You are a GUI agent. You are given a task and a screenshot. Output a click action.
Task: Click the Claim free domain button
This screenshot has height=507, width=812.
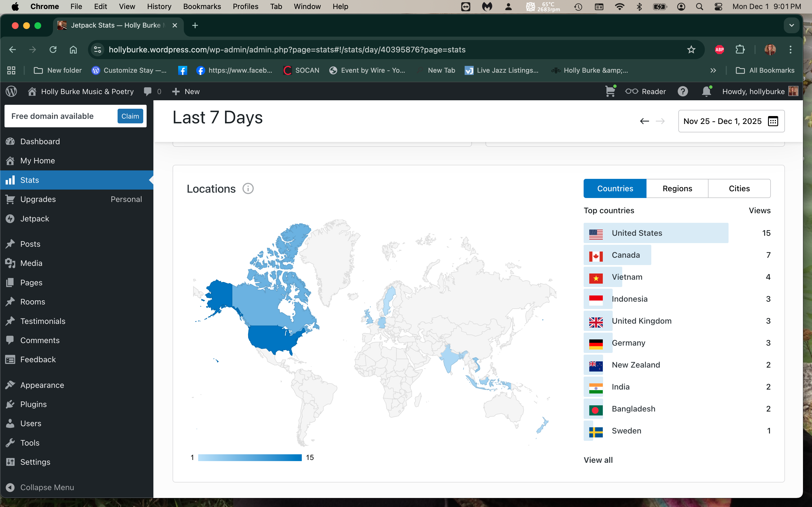click(x=130, y=116)
